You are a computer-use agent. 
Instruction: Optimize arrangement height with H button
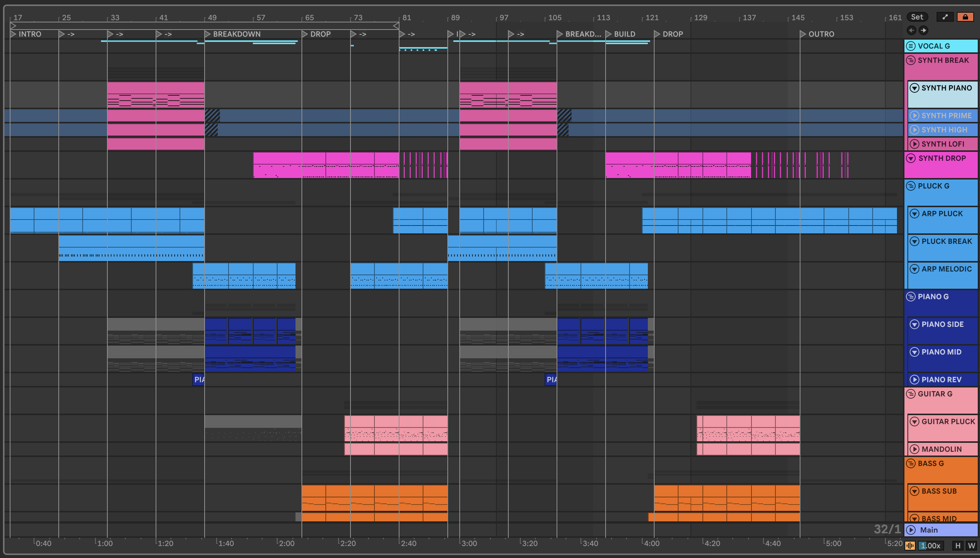(x=958, y=545)
